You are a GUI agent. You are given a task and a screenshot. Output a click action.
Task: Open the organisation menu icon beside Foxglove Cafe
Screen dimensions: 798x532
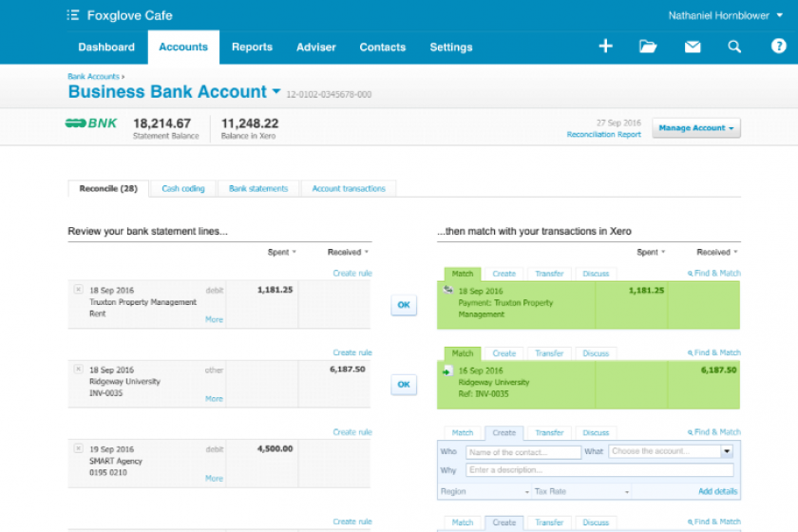pos(73,15)
